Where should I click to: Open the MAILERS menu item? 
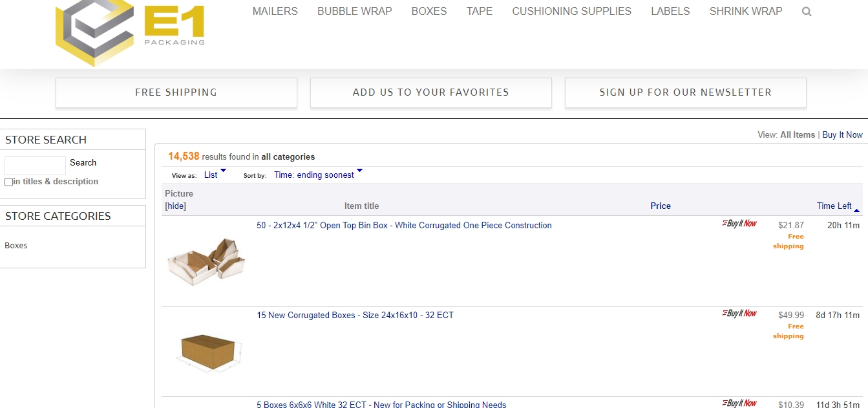coord(275,12)
